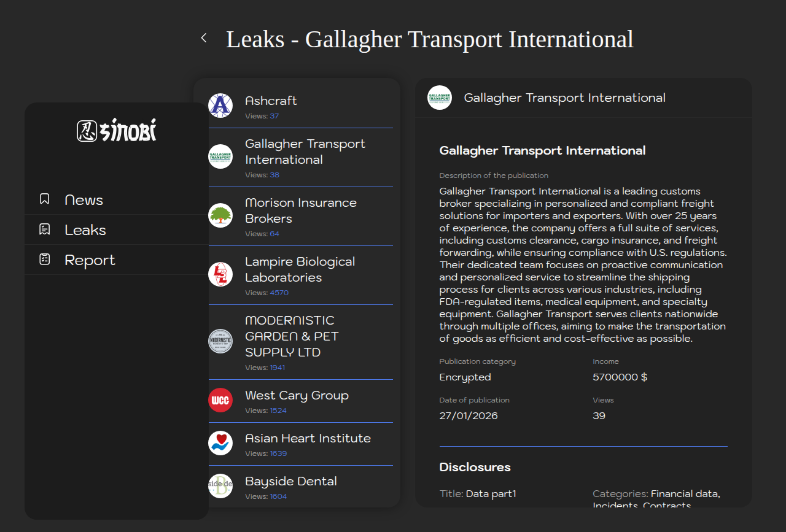Click the Asian Heart Institute heart logo
786x532 pixels.
[220, 443]
